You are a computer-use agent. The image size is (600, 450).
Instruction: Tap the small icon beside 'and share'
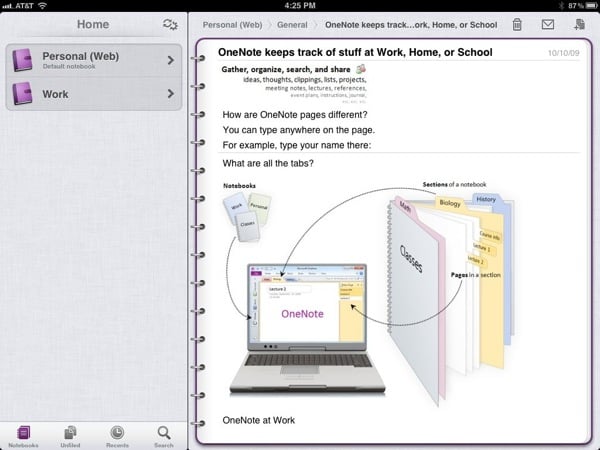[361, 69]
